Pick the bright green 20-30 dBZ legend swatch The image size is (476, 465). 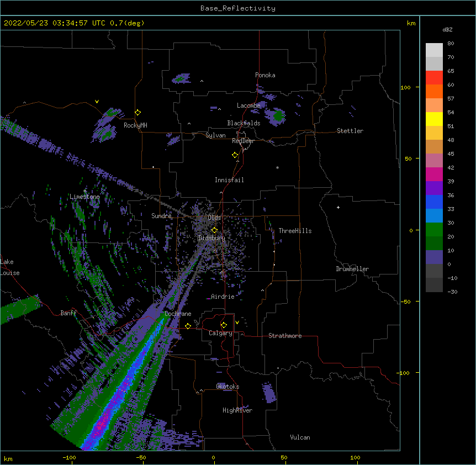point(434,230)
